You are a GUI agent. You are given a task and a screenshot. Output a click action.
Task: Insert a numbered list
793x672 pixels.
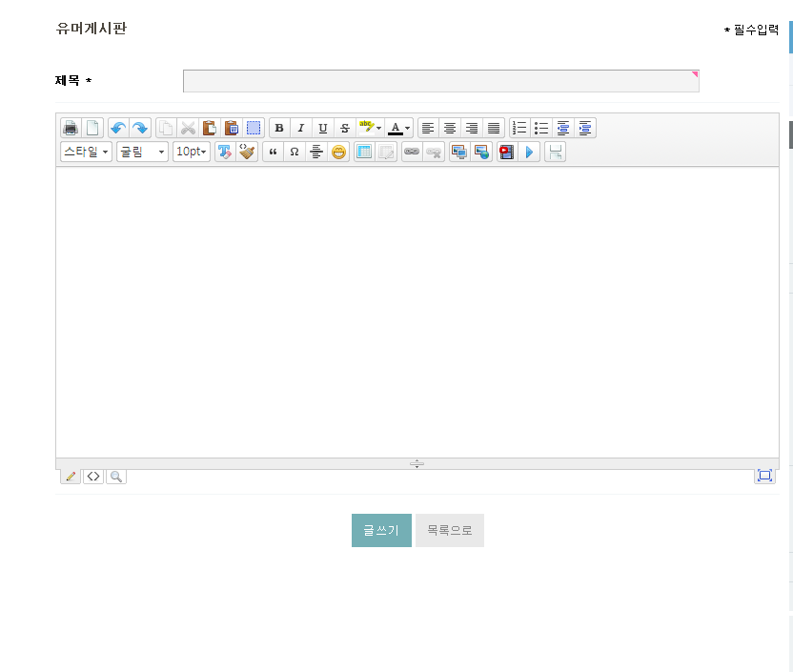point(519,128)
